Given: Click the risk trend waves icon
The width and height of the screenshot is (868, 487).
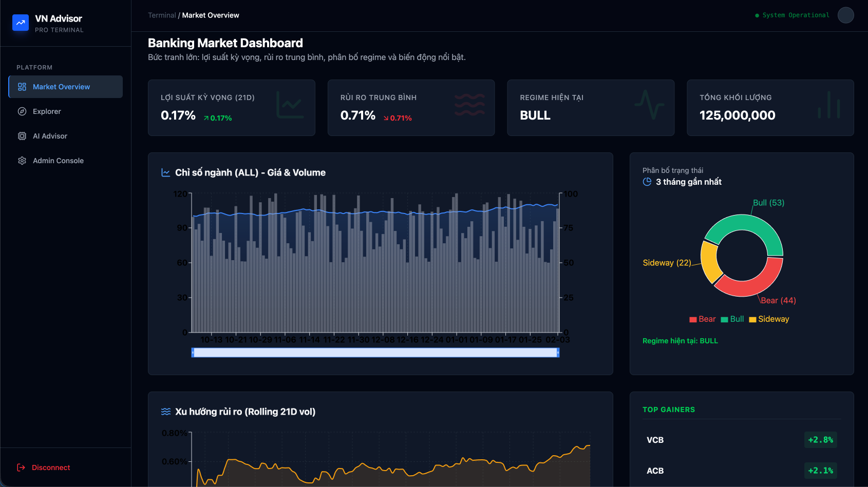Looking at the screenshot, I should point(166,412).
